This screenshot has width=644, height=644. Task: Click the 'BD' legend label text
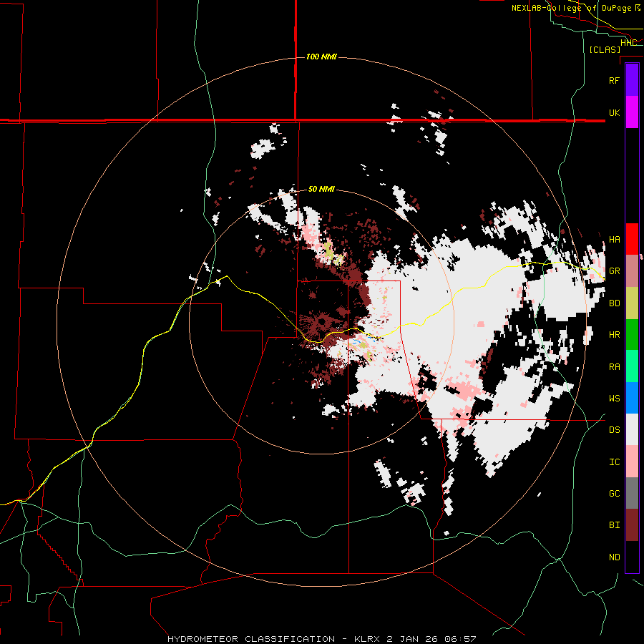[x=614, y=303]
